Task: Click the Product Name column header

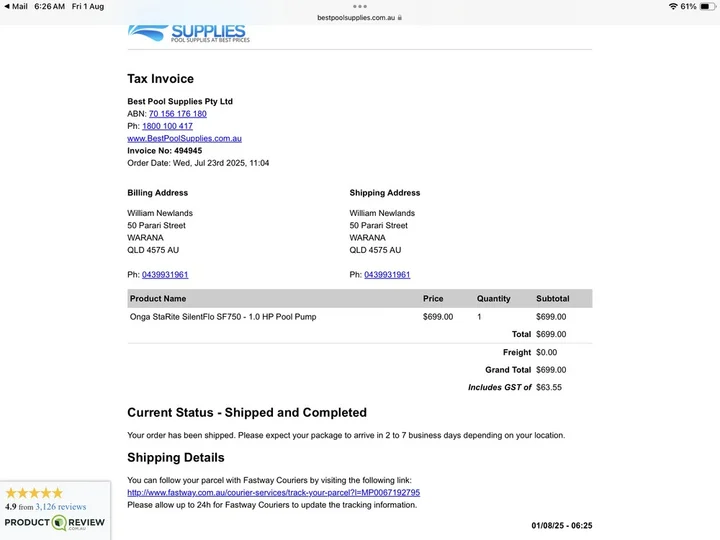Action: pyautogui.click(x=158, y=298)
